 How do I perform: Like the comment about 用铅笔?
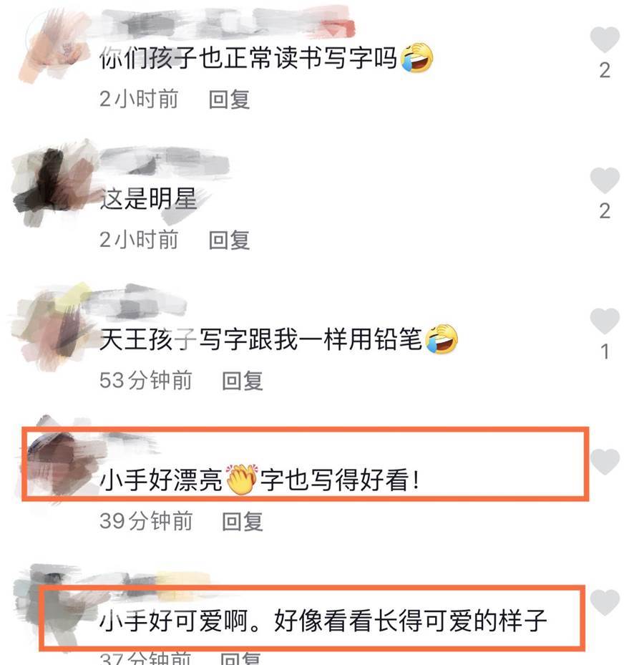[605, 321]
